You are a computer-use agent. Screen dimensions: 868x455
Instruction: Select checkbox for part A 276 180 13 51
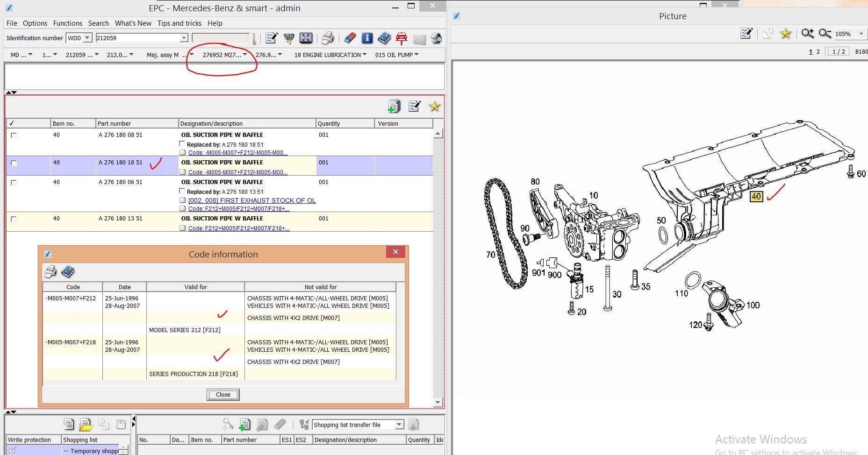[14, 219]
